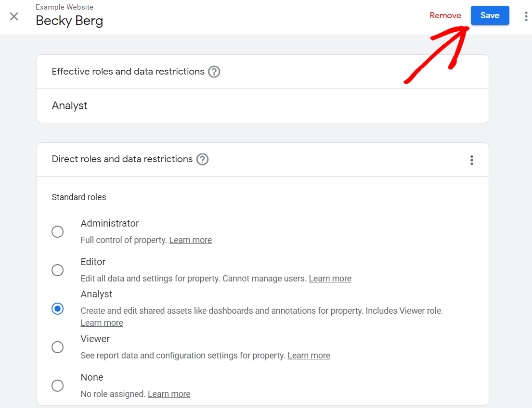Open Learn more for None role
Image resolution: width=532 pixels, height=408 pixels.
click(x=169, y=394)
